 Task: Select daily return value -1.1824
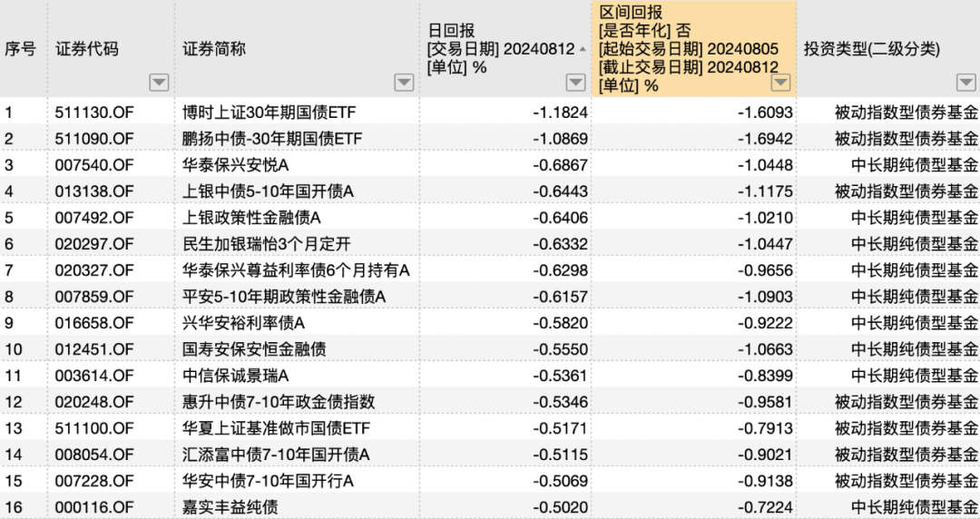coord(560,113)
